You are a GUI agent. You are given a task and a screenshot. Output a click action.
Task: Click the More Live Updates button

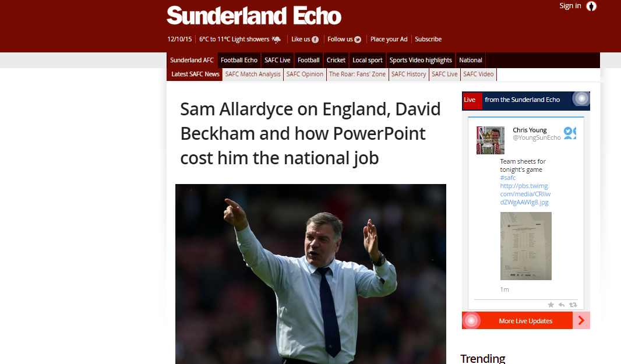pyautogui.click(x=525, y=320)
